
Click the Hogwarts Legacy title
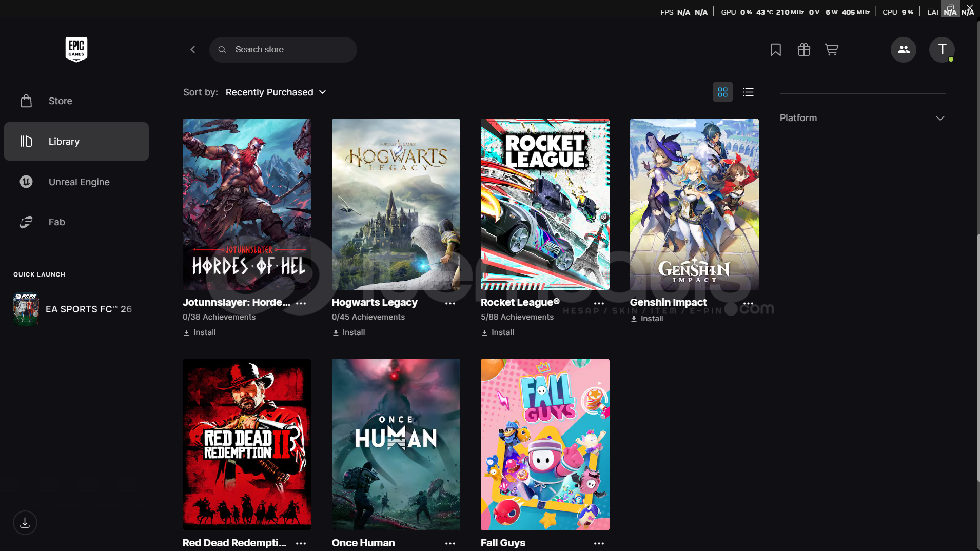pos(375,303)
